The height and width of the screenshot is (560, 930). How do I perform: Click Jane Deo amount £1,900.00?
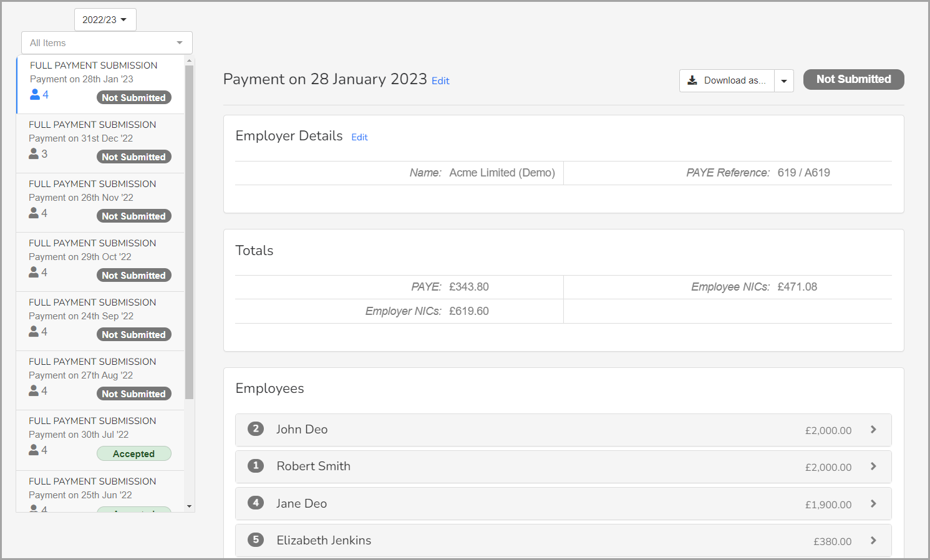(828, 505)
